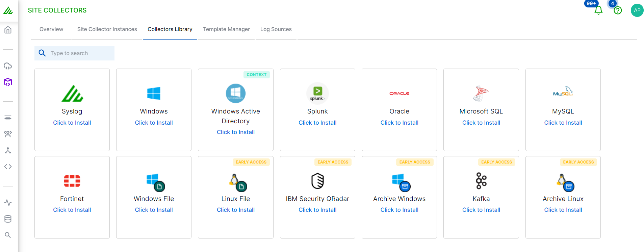Click the MySQL collector logo
The width and height of the screenshot is (644, 252).
pyautogui.click(x=563, y=91)
